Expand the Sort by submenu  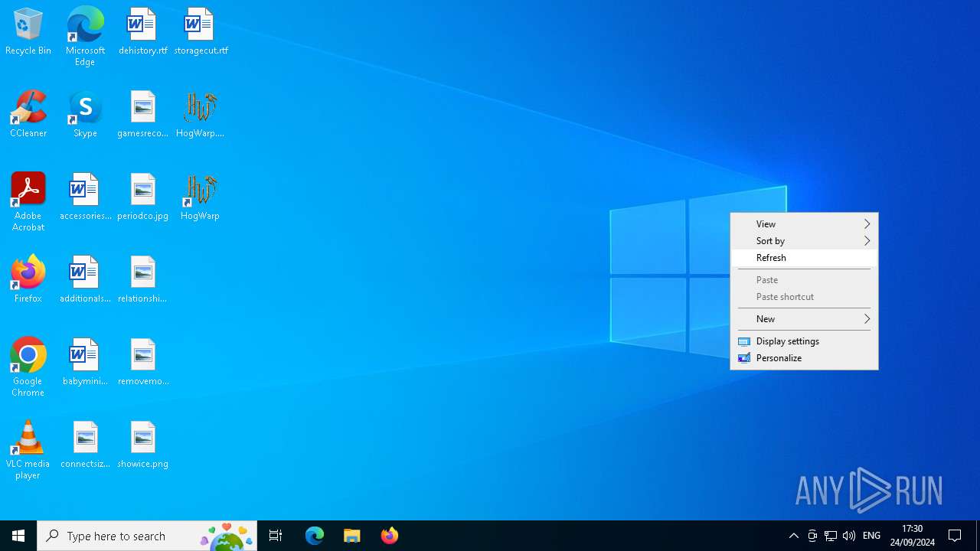pos(804,241)
